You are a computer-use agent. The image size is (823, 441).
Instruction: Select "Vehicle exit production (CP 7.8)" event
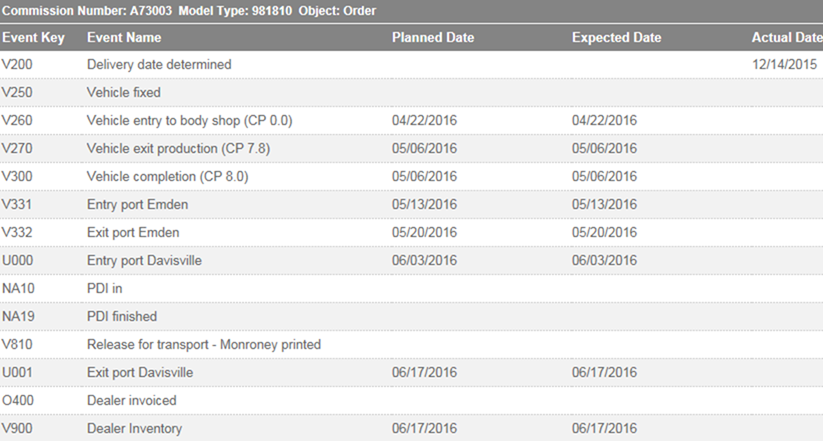pos(178,149)
